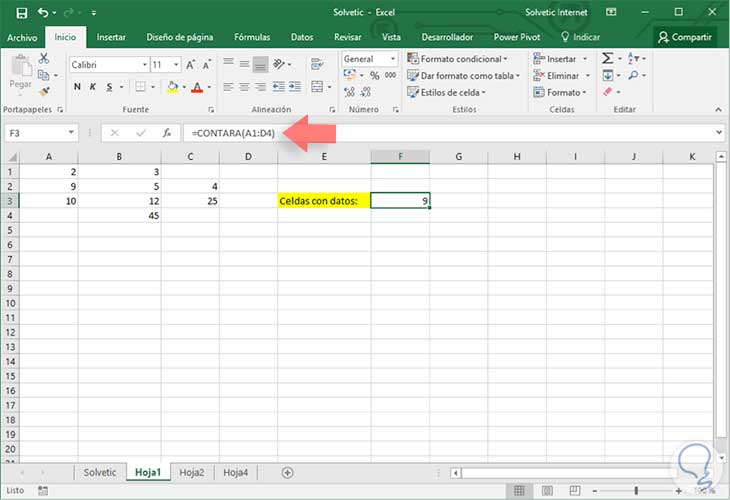The height and width of the screenshot is (500, 730).
Task: Open the font name Calibri dropdown
Action: [145, 65]
